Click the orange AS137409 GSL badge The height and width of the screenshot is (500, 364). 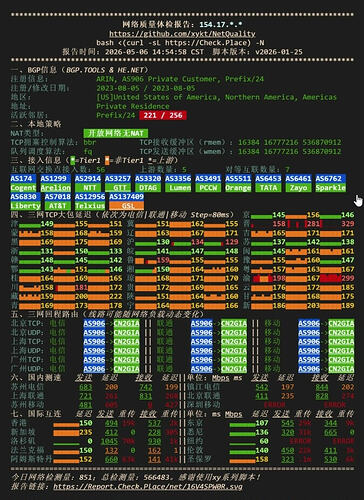pyautogui.click(x=126, y=201)
